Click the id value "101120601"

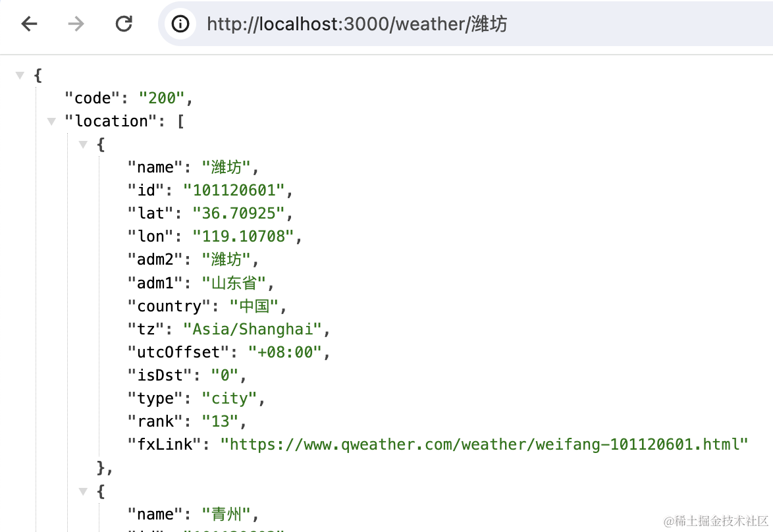click(234, 190)
